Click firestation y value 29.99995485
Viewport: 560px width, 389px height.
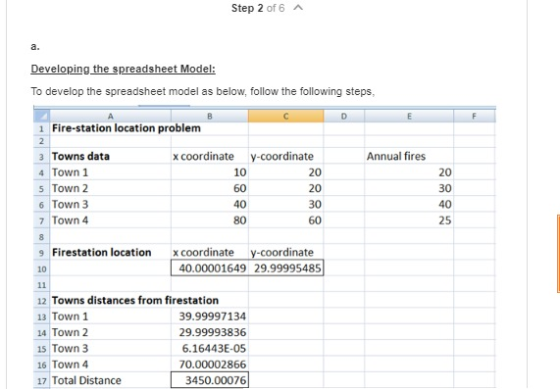tap(286, 268)
